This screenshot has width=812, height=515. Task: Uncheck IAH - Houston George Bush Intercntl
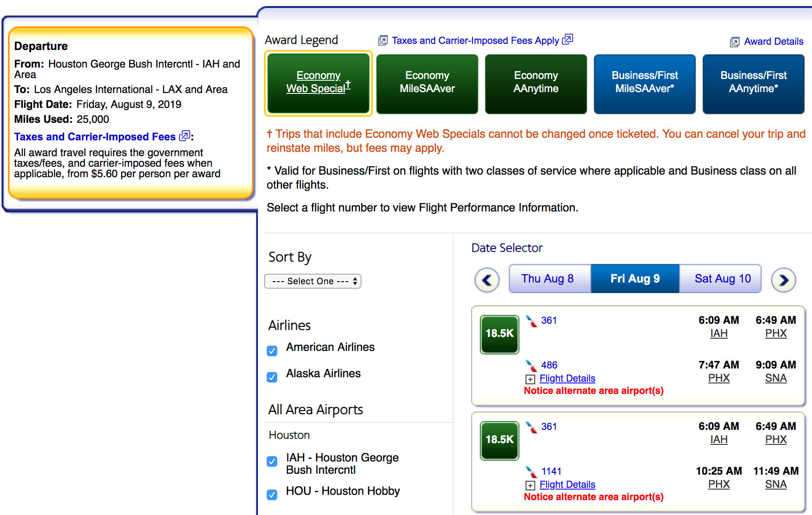272,461
